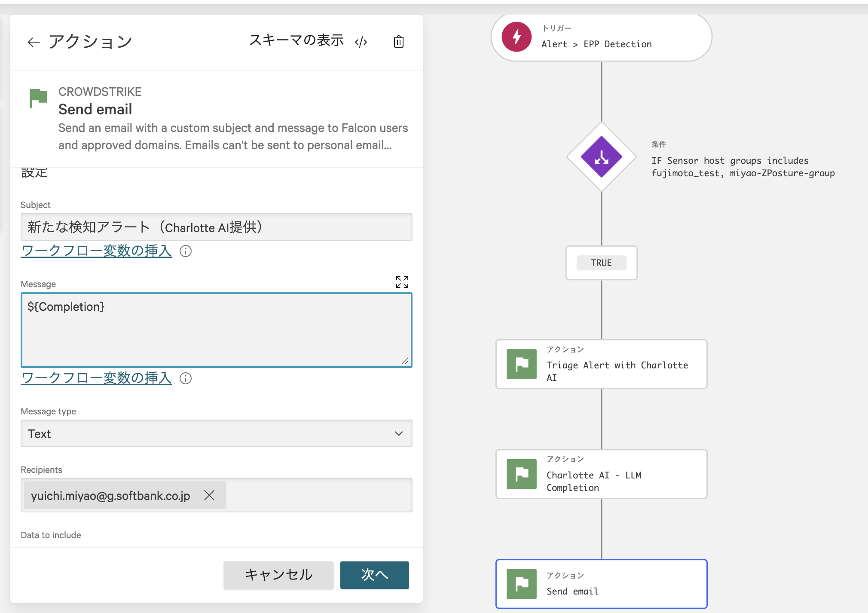Open the Message type dropdown

click(x=216, y=433)
